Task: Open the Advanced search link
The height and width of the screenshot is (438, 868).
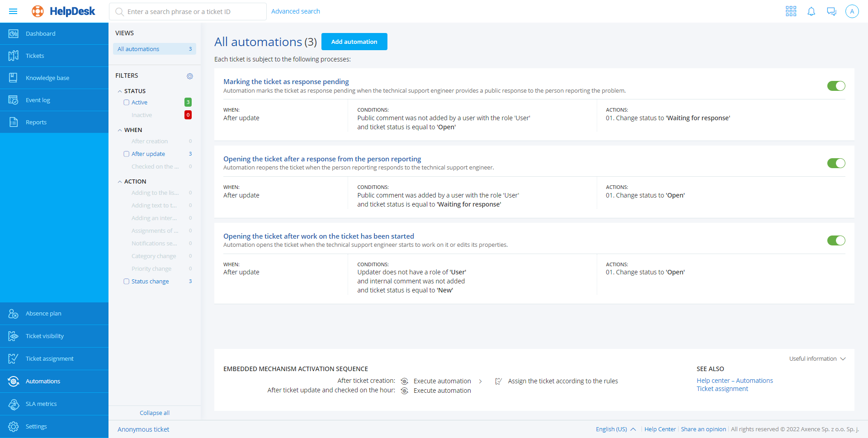Action: click(295, 11)
